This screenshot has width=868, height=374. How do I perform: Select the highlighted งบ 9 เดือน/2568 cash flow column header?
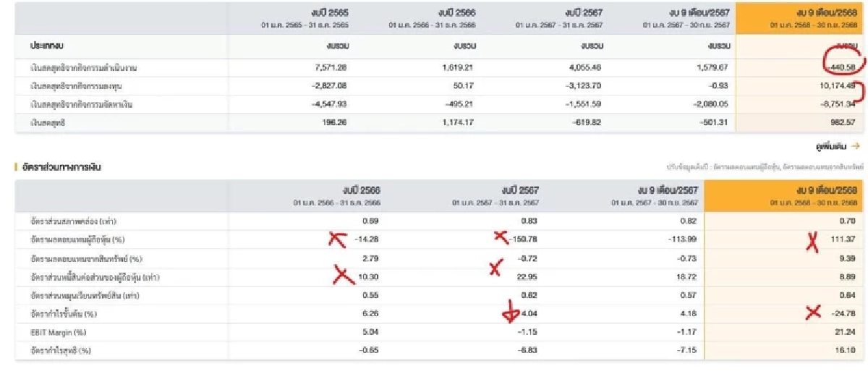click(x=799, y=17)
